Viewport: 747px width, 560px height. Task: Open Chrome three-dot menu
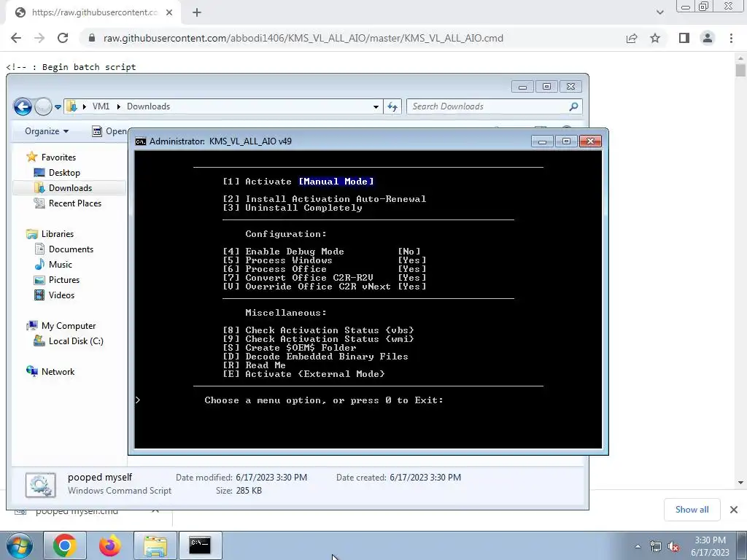tap(731, 38)
